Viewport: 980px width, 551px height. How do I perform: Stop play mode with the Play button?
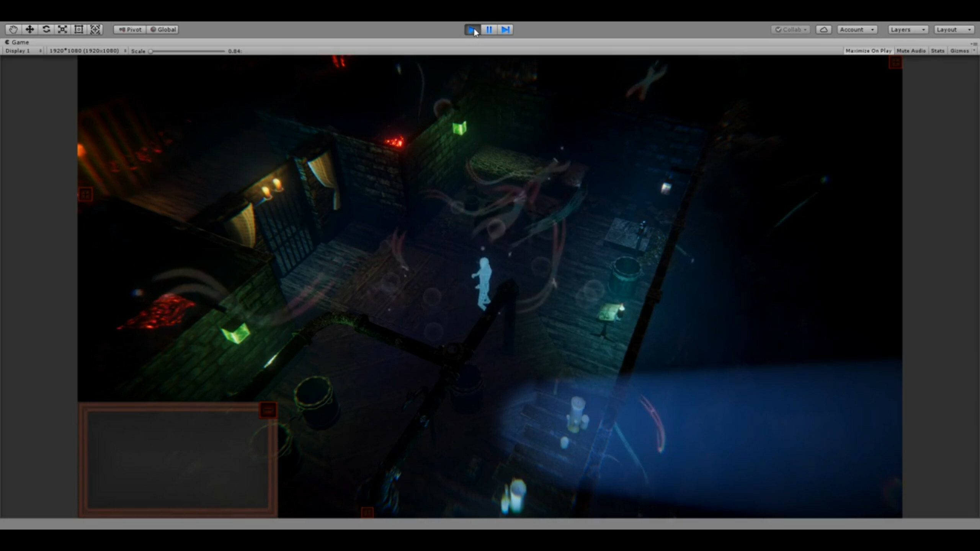pos(472,29)
